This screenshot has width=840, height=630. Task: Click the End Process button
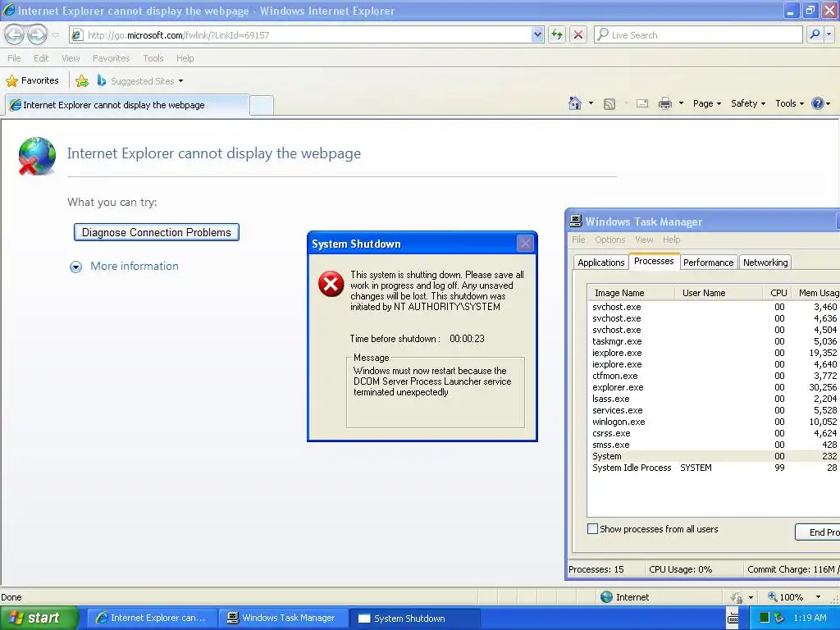point(818,532)
